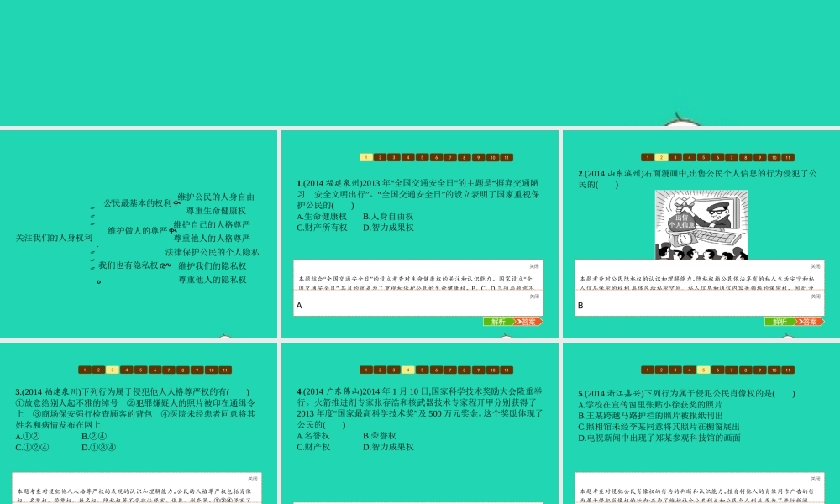Close the analysis box in question 3 slide
Screen dimensions: 840x504
coord(253,479)
